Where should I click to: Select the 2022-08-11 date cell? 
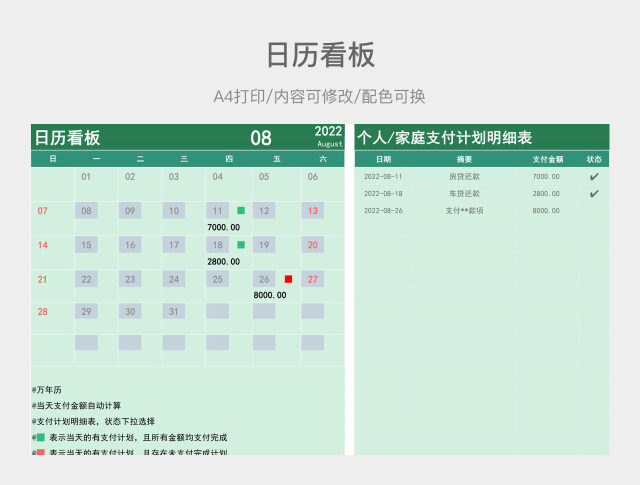[384, 177]
